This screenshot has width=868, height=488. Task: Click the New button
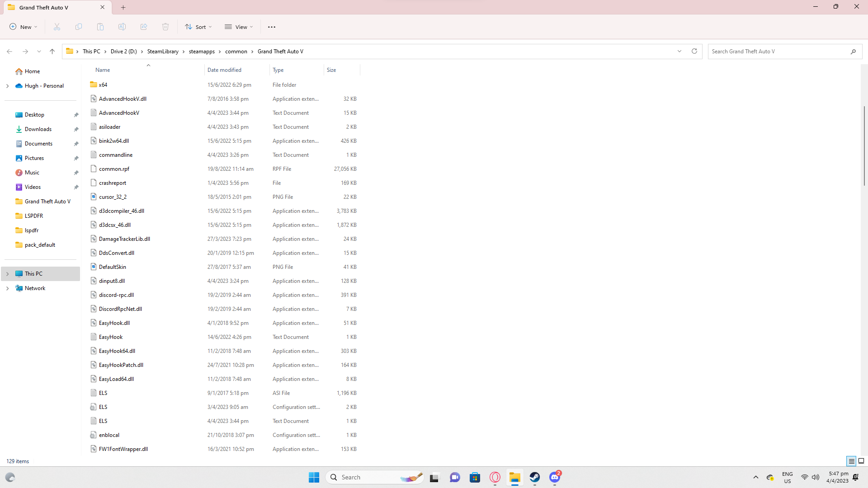[24, 27]
